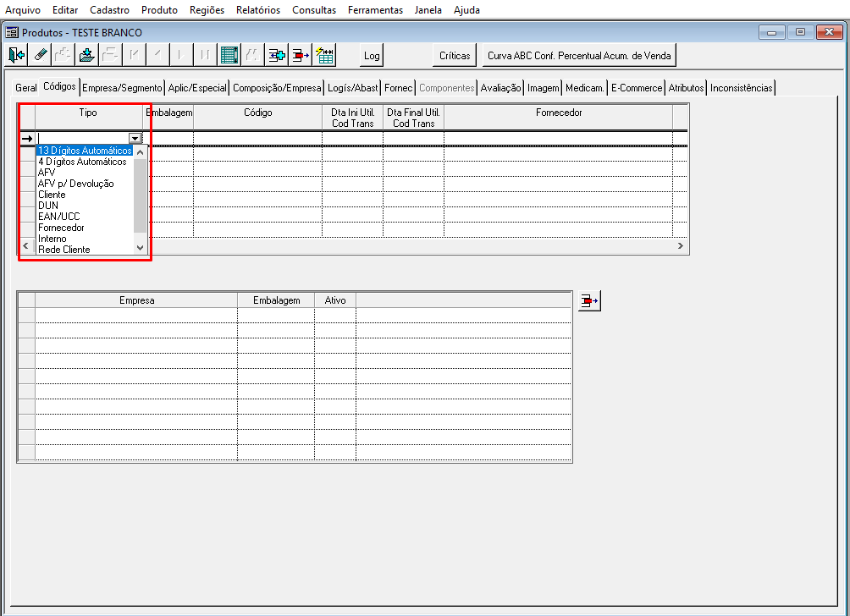Viewport: 850px width, 616px height.
Task: Click Curva ABC Conf. Percentual button
Action: (x=579, y=55)
